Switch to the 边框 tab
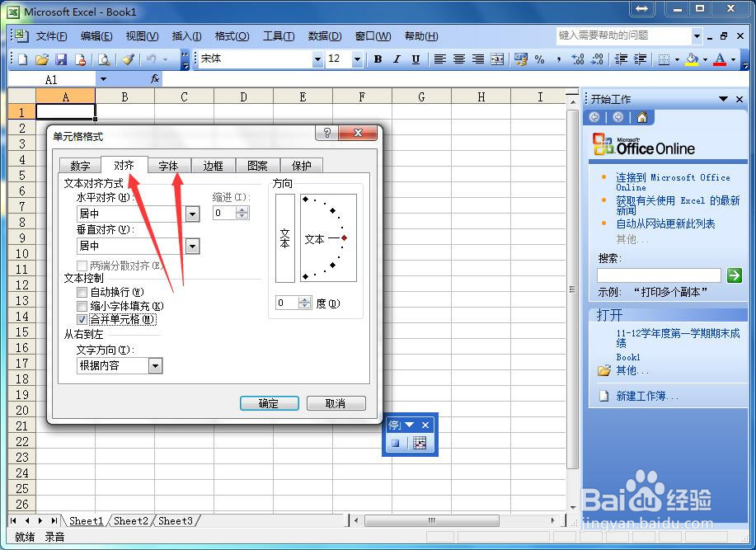The height and width of the screenshot is (550, 756). tap(213, 166)
